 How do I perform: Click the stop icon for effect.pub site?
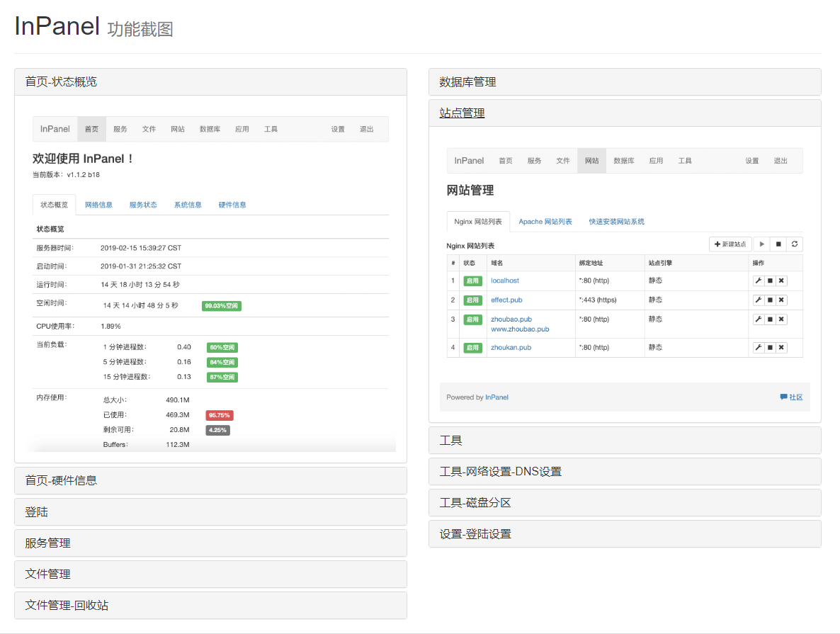[770, 300]
